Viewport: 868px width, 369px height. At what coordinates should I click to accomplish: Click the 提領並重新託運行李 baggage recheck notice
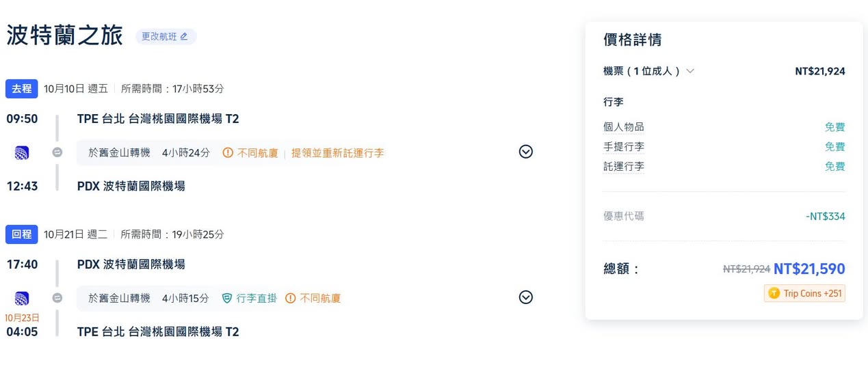337,153
